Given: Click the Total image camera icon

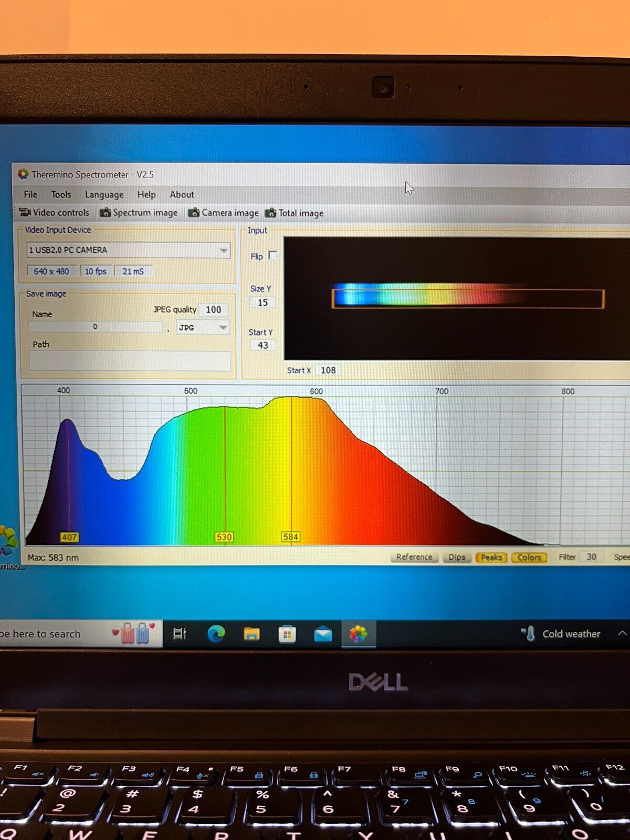Looking at the screenshot, I should pyautogui.click(x=270, y=213).
